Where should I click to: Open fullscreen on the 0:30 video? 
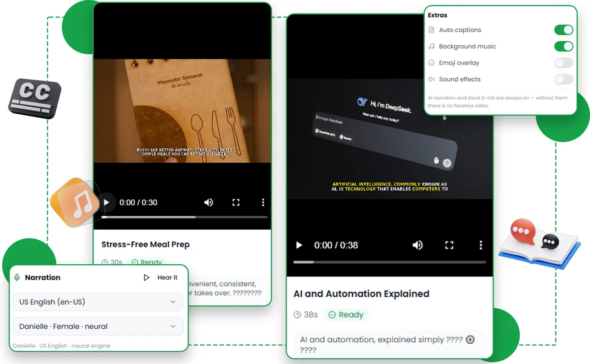pos(236,203)
